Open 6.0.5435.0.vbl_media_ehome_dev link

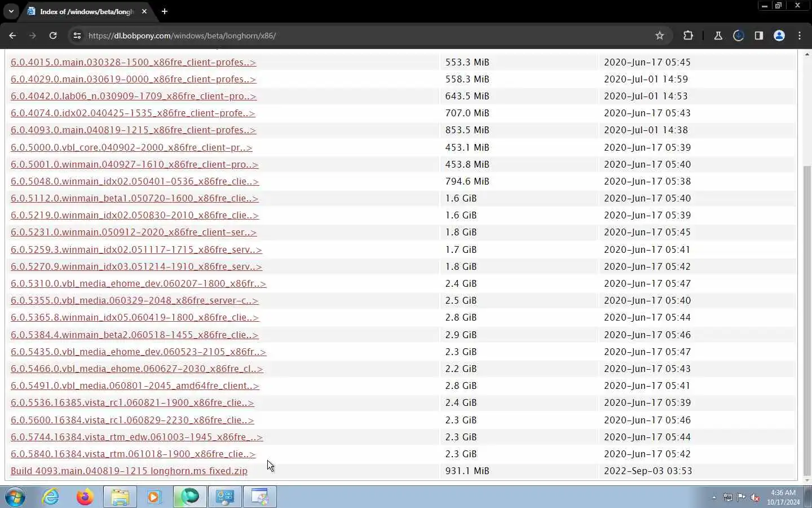coord(138,352)
